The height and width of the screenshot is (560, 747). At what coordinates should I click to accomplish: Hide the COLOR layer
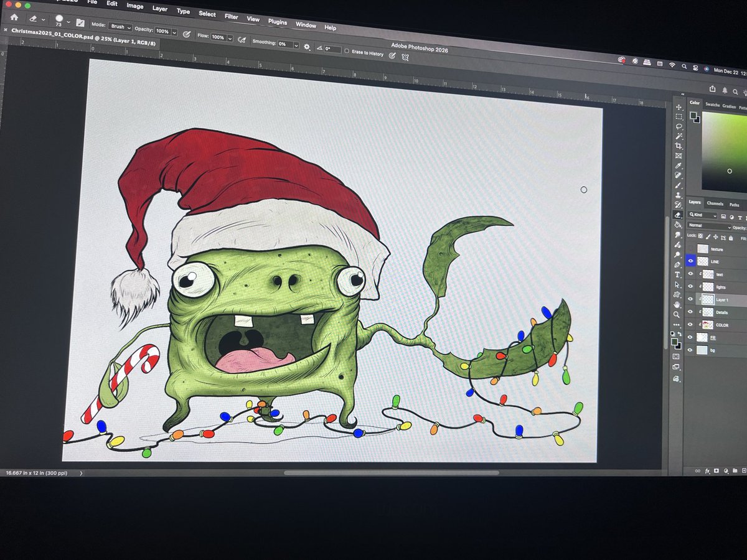pos(690,325)
